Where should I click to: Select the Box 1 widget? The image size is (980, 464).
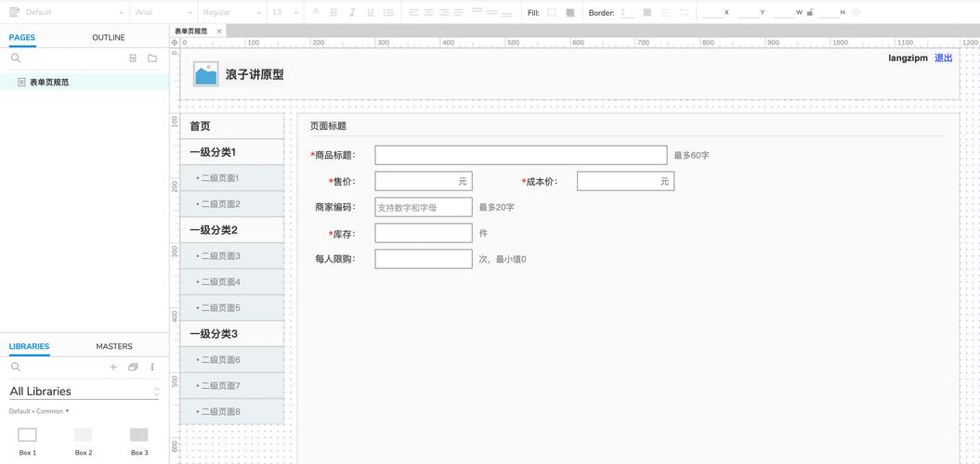pos(28,441)
